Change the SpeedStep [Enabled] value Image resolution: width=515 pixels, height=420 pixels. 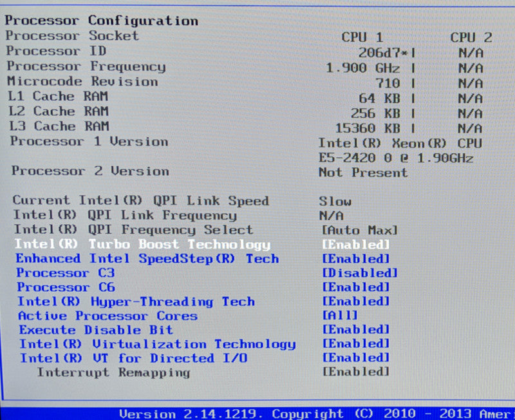click(356, 259)
